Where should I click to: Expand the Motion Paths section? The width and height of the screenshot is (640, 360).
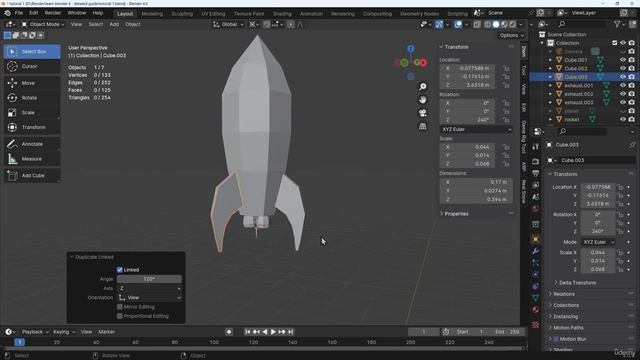pyautogui.click(x=568, y=327)
